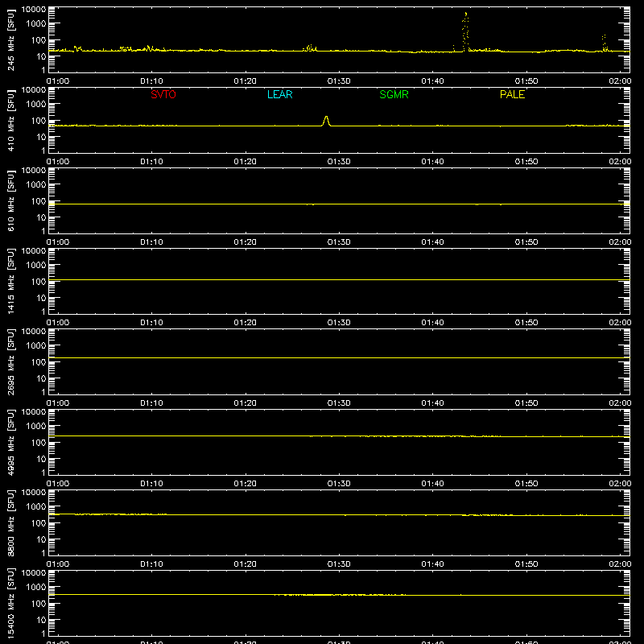The image size is (644, 644).
Task: Click the 01:10 time label under 410 MHz plot
Action: pos(151,162)
